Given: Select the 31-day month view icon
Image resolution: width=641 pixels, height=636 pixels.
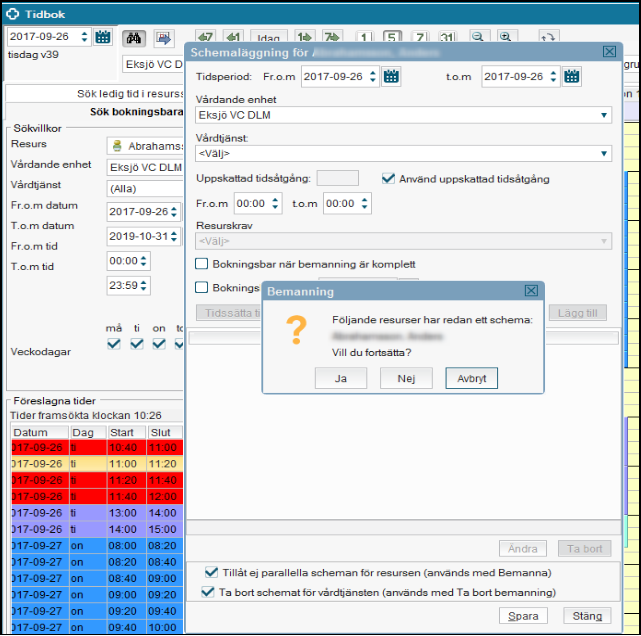Looking at the screenshot, I should point(445,36).
